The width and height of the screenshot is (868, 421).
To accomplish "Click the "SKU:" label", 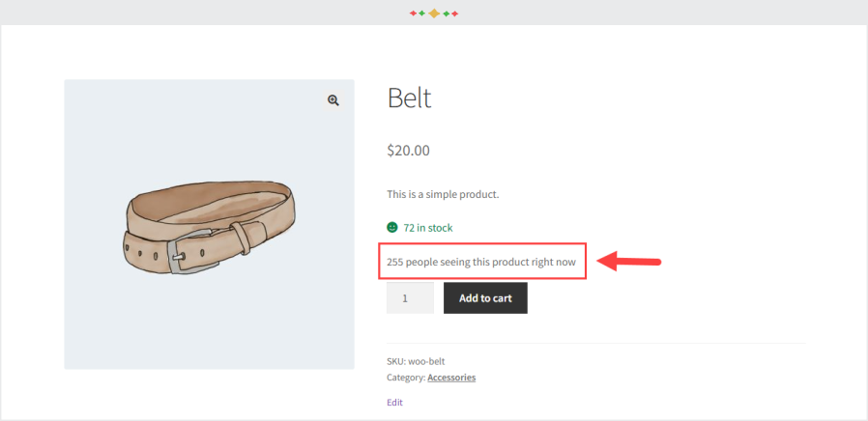I will pyautogui.click(x=395, y=361).
